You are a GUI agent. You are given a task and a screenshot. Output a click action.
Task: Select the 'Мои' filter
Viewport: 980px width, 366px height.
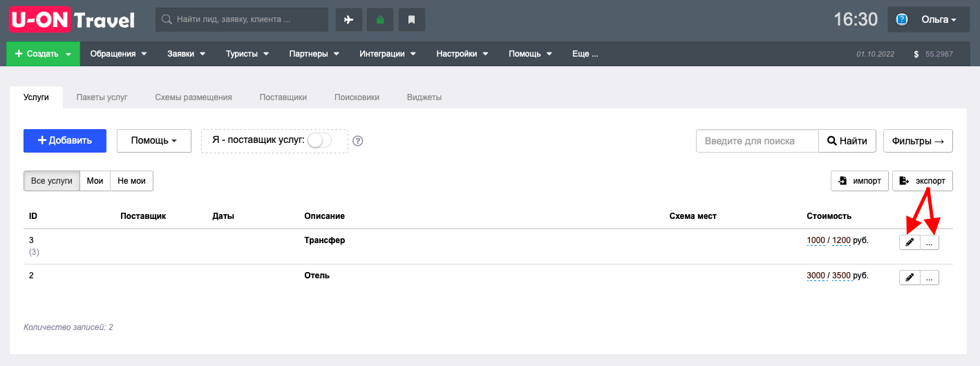95,181
